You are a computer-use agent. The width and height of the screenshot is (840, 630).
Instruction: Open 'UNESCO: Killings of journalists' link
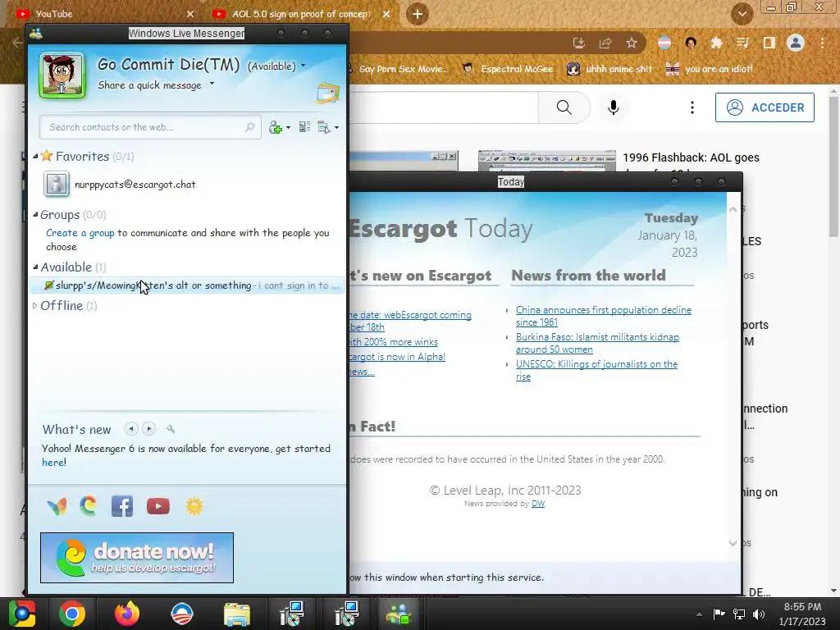click(x=596, y=370)
